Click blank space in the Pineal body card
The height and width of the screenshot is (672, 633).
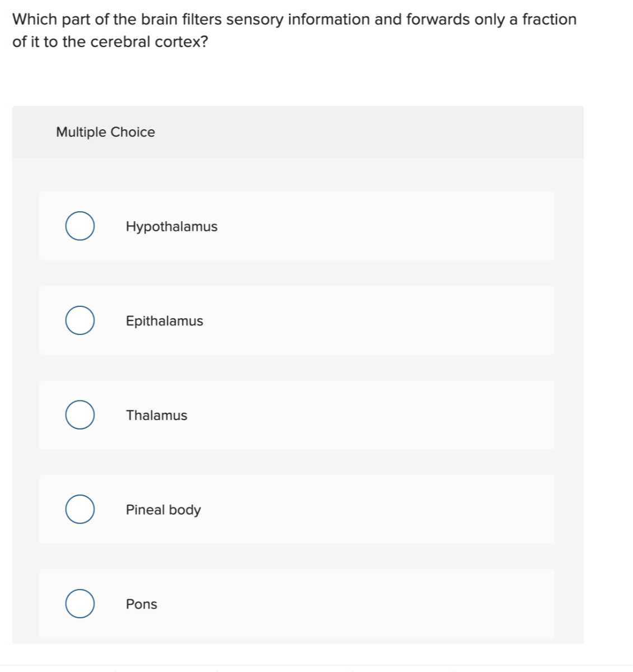tap(392, 510)
